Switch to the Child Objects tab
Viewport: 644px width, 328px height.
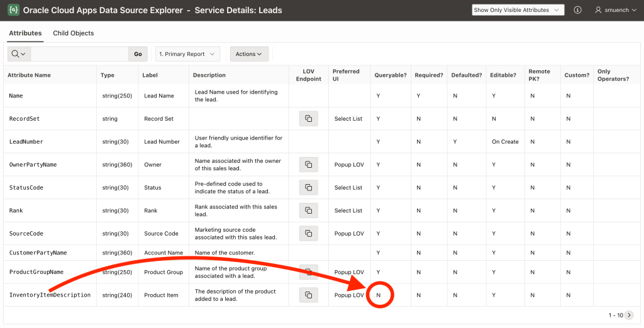point(74,33)
